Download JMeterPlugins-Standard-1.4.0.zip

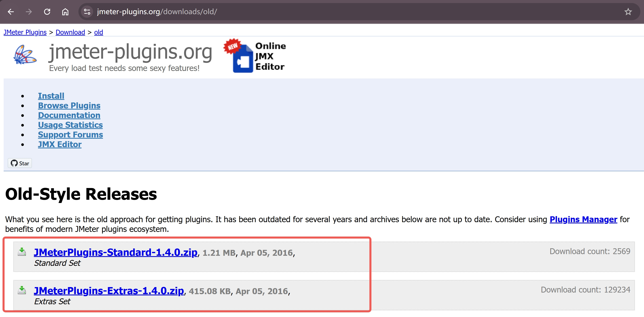[x=115, y=253]
